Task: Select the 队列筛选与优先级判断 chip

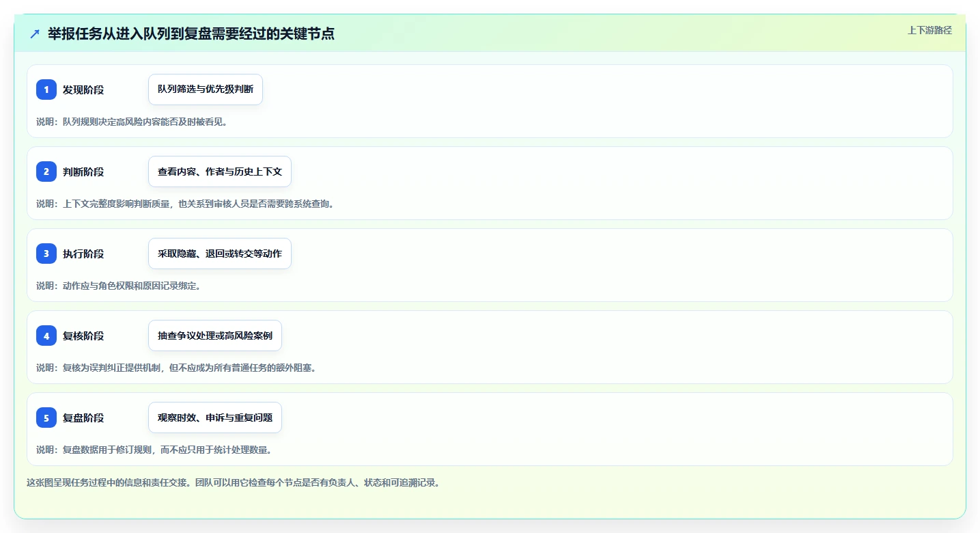Action: pos(206,90)
